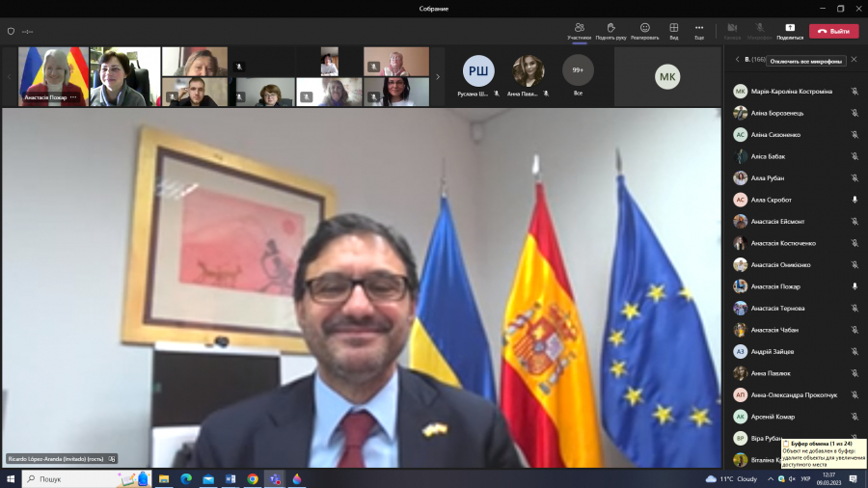The image size is (868, 488).
Task: Open the 99+ Все overflow participants
Action: click(x=578, y=70)
